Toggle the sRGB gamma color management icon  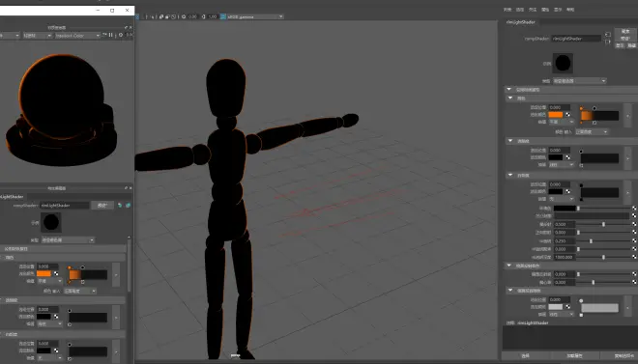223,16
